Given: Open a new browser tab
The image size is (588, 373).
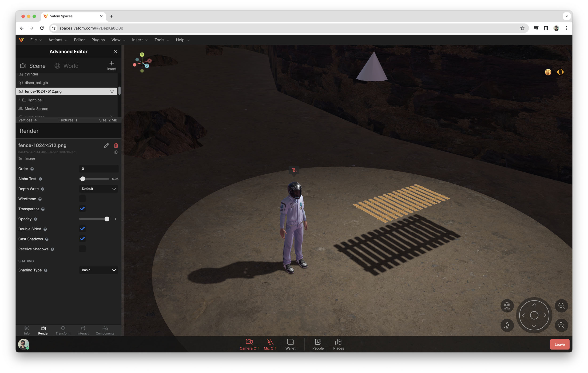Looking at the screenshot, I should [111, 16].
